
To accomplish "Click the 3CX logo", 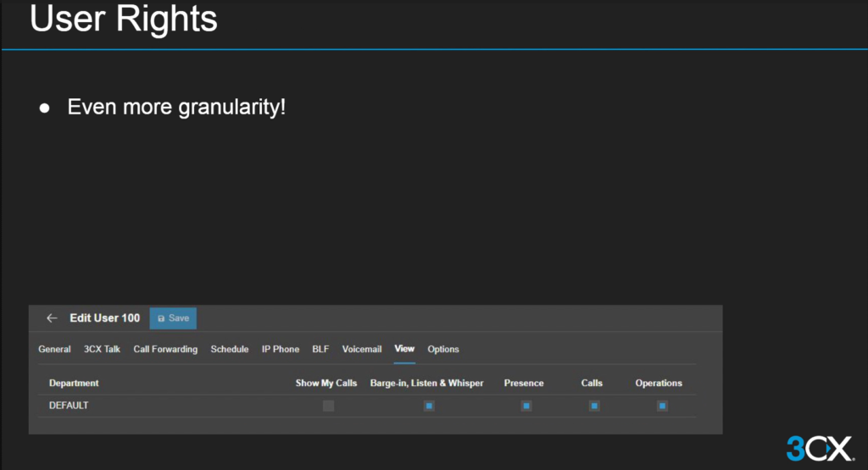I will click(x=819, y=446).
